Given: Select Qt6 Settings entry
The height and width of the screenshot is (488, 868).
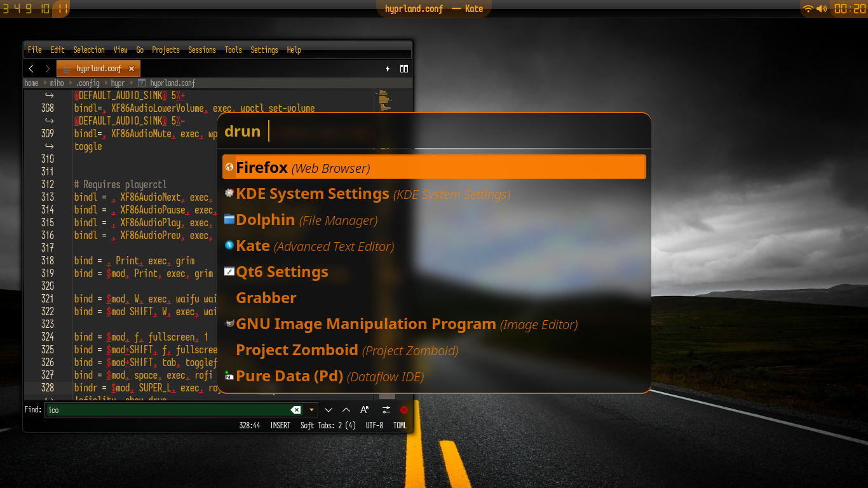Looking at the screenshot, I should [434, 271].
